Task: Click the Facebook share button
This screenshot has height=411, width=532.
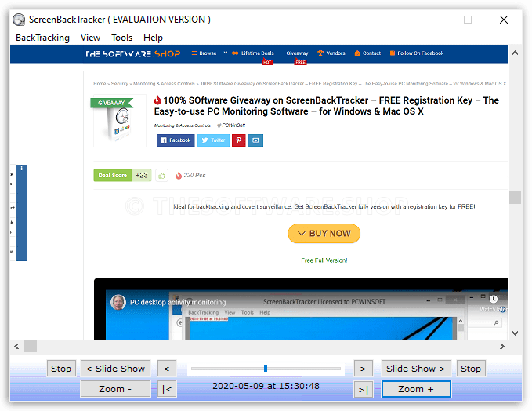Action: click(x=175, y=140)
